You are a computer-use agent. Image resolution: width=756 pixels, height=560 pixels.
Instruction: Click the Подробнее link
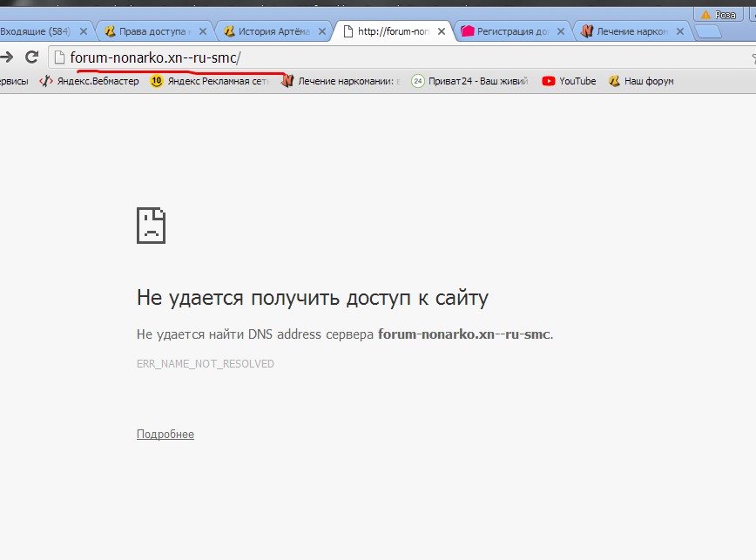(x=165, y=434)
